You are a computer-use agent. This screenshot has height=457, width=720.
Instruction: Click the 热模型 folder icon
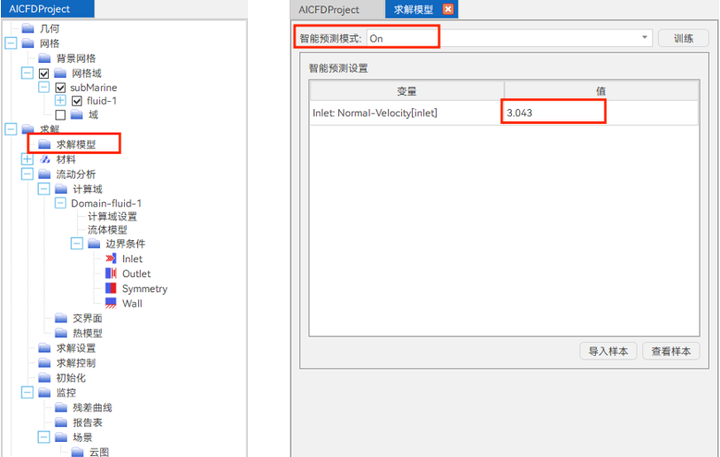(x=61, y=333)
